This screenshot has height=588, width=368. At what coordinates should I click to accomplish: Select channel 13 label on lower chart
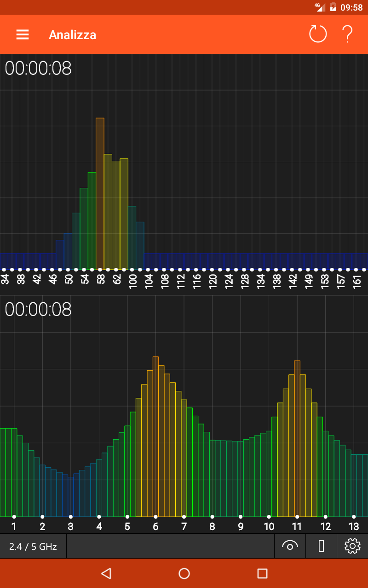[x=354, y=526]
